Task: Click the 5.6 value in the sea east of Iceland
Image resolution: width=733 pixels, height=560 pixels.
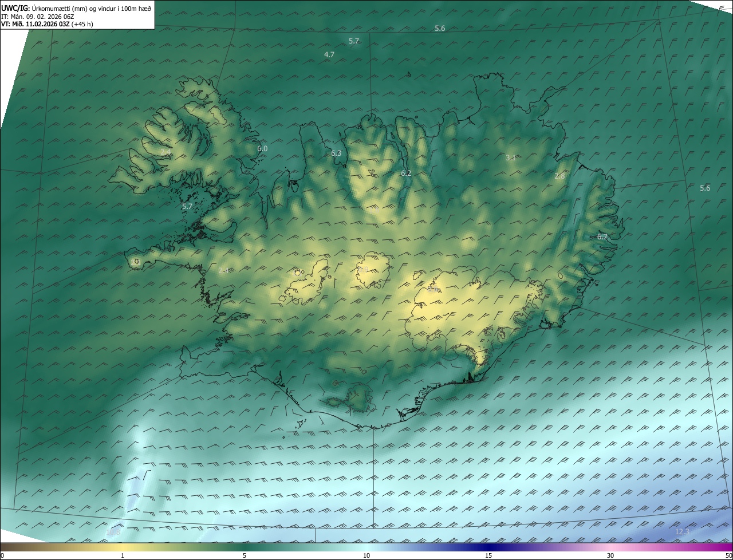Action: [705, 188]
